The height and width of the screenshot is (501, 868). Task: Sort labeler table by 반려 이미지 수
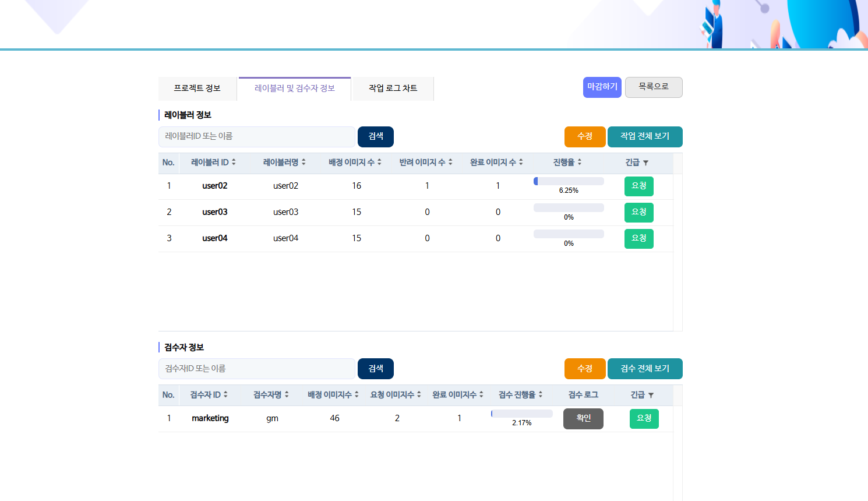point(450,163)
